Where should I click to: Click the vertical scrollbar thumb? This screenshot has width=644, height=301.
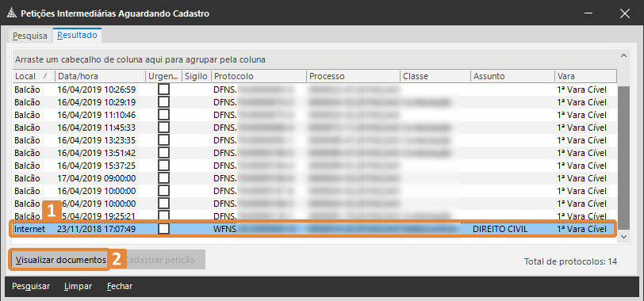623,158
